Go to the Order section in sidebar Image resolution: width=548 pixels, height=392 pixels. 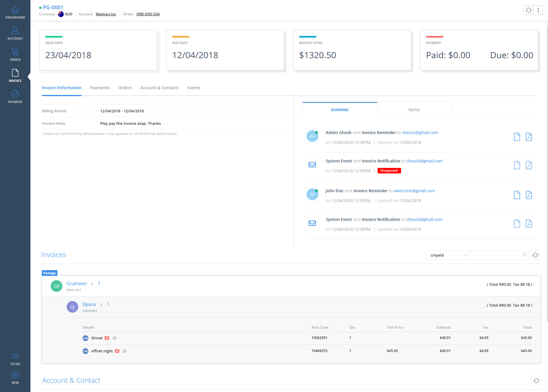tap(15, 55)
